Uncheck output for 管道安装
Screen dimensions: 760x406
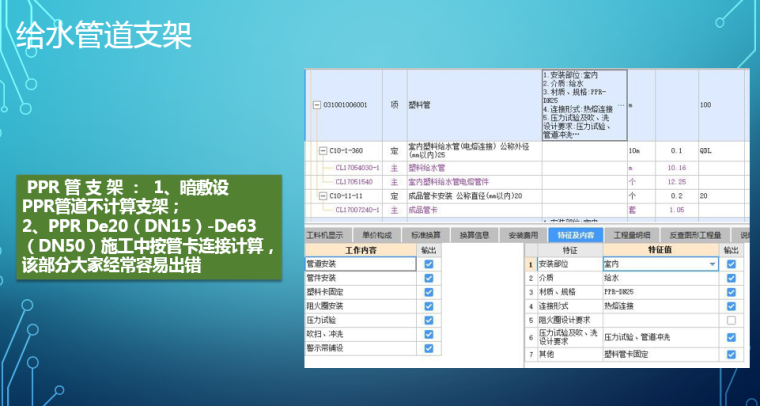click(x=429, y=264)
